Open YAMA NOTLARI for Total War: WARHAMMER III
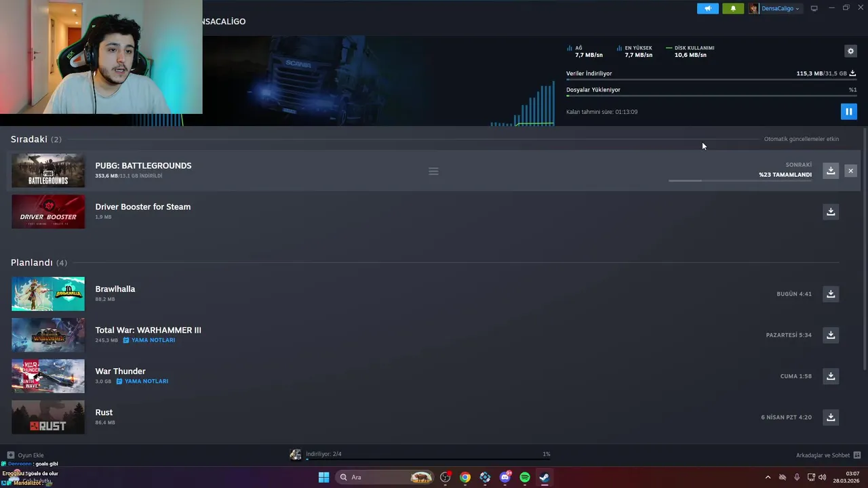This screenshot has height=488, width=868. pos(149,340)
